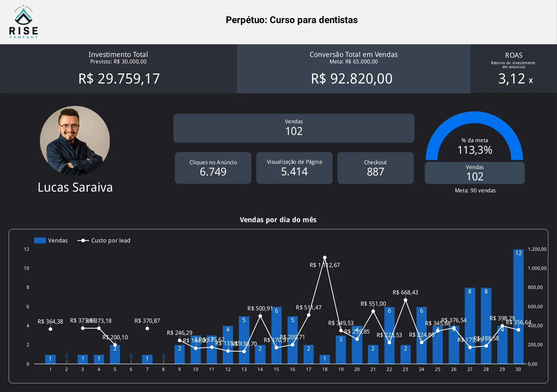
Task: Click the Rise Company logo
Action: coord(23,22)
